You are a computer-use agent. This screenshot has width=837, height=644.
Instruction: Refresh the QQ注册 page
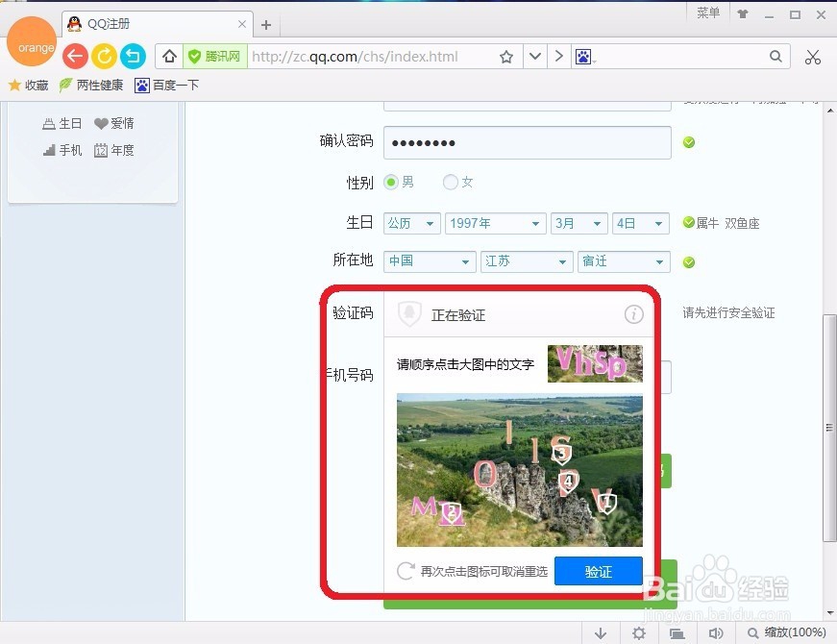point(104,57)
